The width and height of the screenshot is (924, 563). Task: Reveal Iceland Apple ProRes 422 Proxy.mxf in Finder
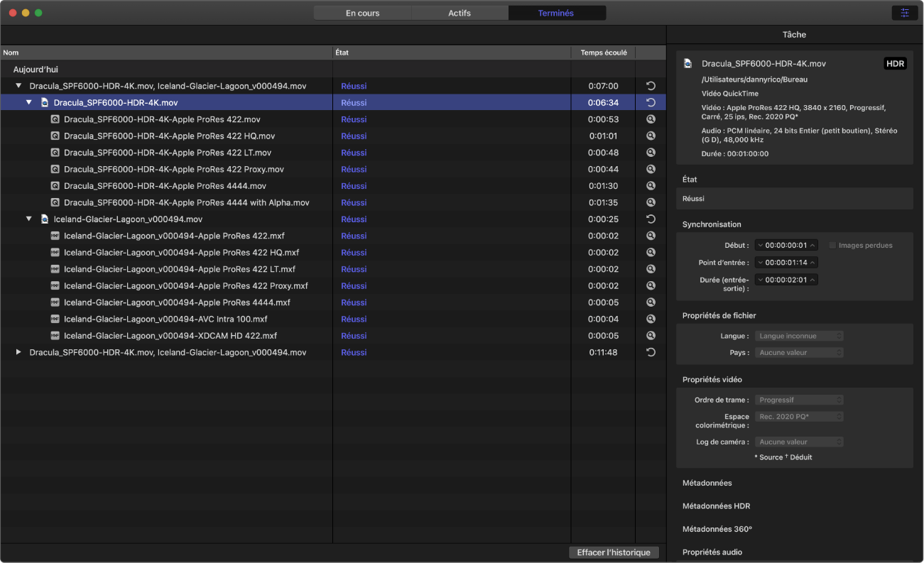(651, 285)
